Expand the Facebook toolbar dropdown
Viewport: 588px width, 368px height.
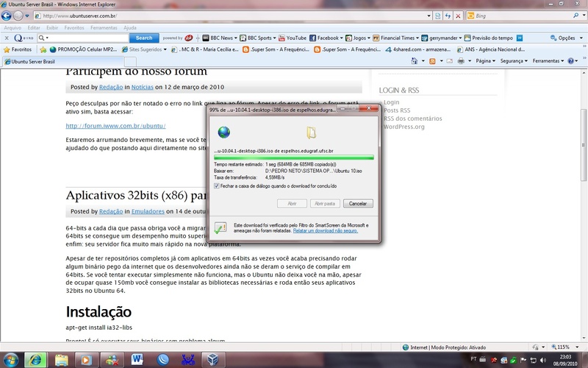342,38
